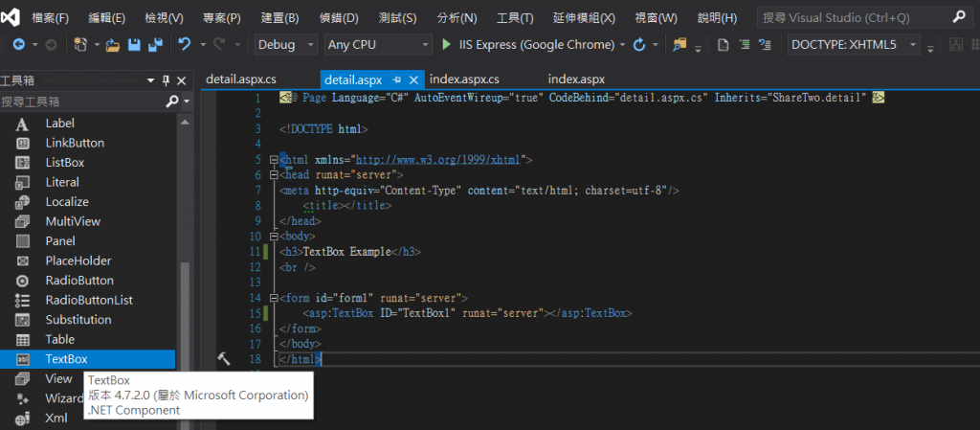Open the dropdown arrow beside the Refresh icon
980x430 pixels.
point(655,45)
